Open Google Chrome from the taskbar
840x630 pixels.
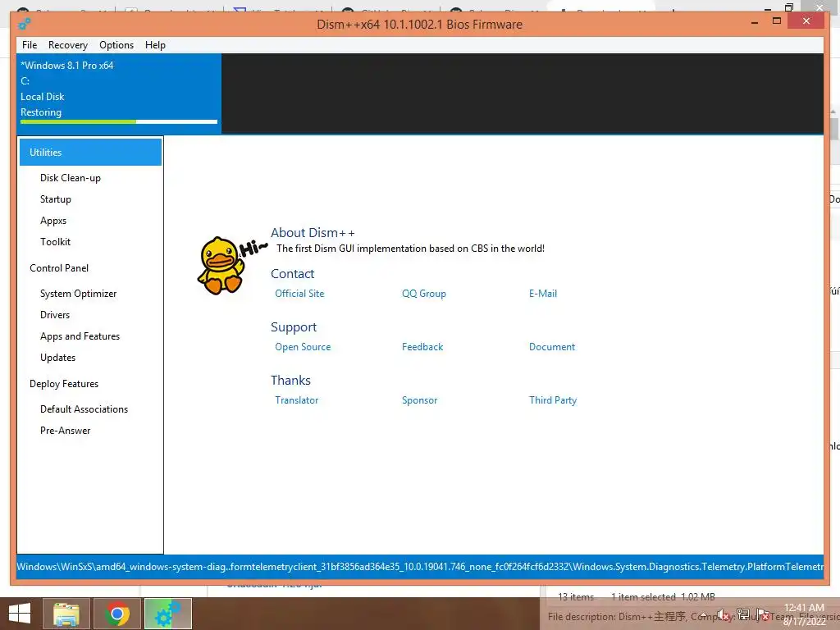tap(116, 614)
